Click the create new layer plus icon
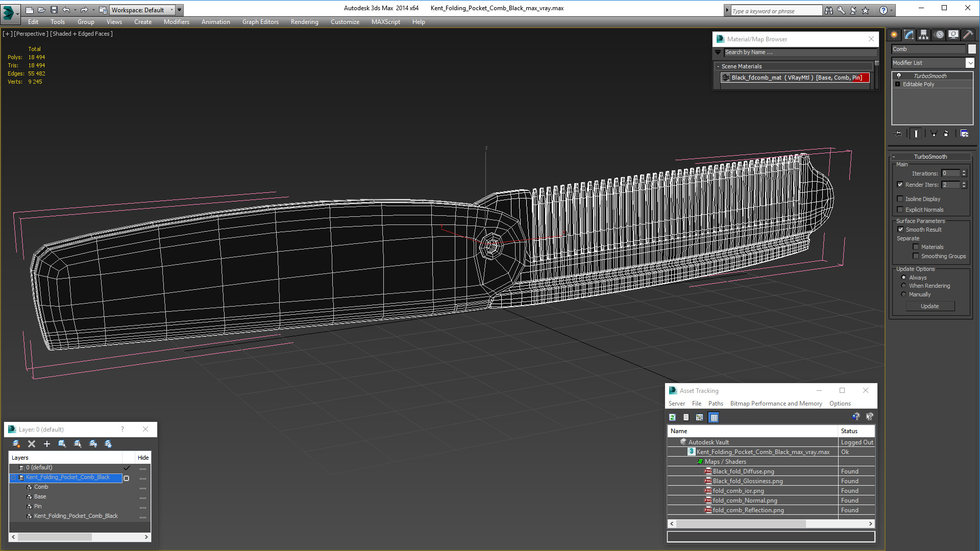The width and height of the screenshot is (980, 551). (x=47, y=444)
